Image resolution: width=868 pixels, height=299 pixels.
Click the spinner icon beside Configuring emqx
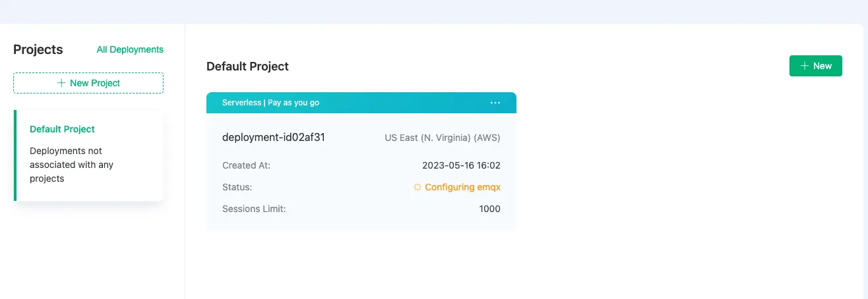pyautogui.click(x=418, y=187)
